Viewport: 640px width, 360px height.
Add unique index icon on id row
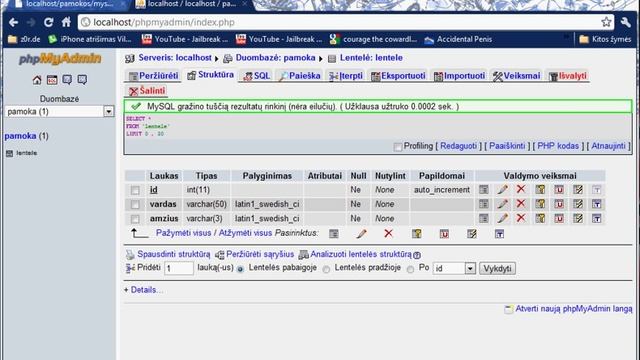point(559,190)
